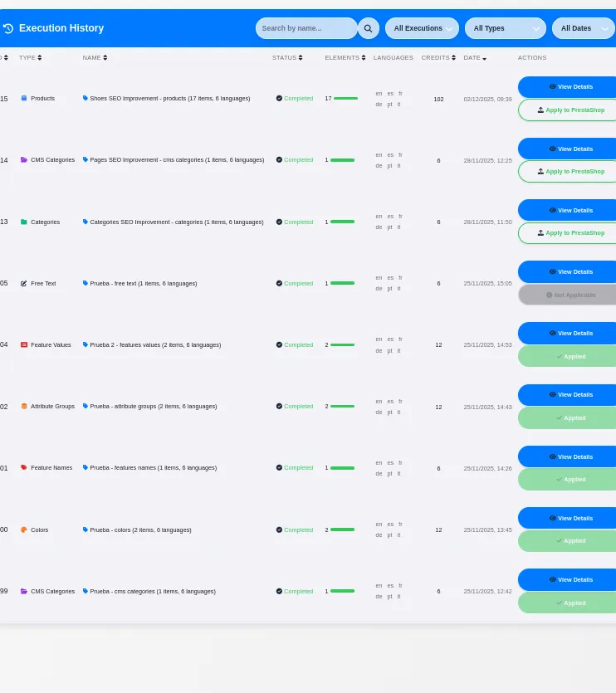Image resolution: width=616 pixels, height=693 pixels.
Task: Sort the table by Name column
Action: click(95, 58)
